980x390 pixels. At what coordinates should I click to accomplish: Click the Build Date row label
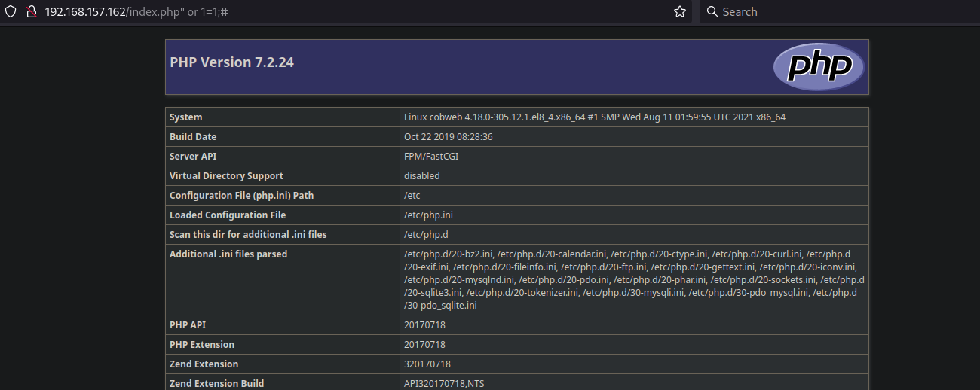pyautogui.click(x=193, y=137)
